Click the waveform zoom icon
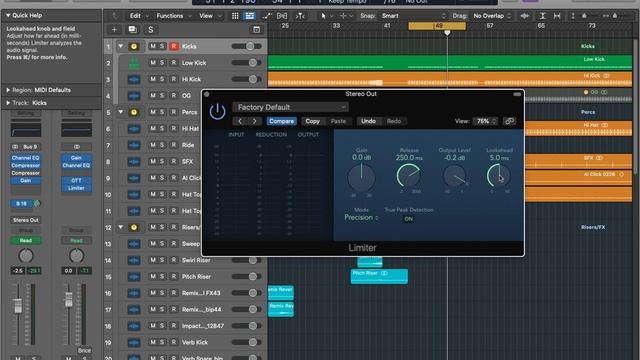This screenshot has height=360, width=640. 524,16
